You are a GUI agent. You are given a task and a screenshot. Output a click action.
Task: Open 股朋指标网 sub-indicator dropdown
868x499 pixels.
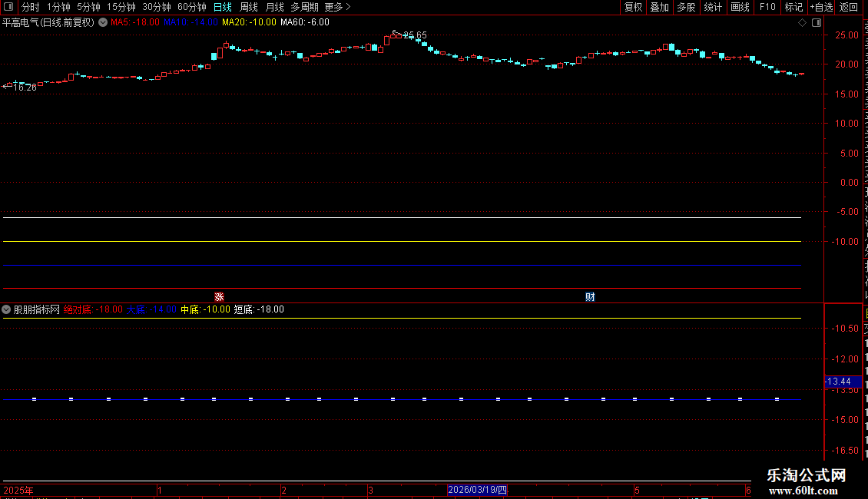[6, 309]
